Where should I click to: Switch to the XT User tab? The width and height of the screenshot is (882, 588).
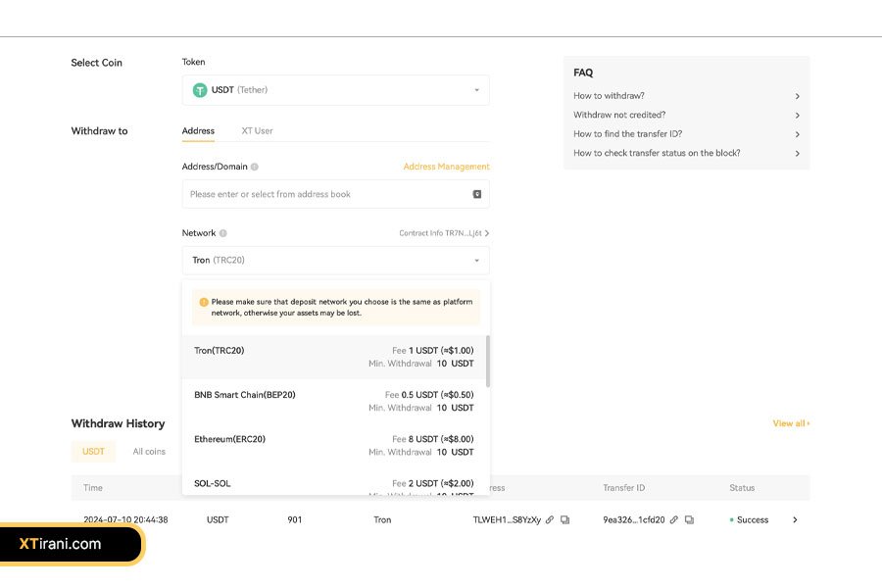coord(257,130)
